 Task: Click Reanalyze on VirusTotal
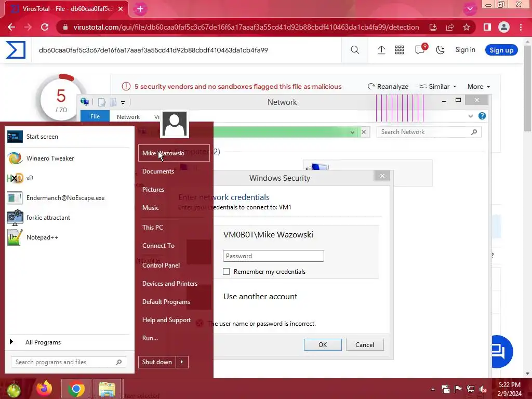(x=388, y=87)
